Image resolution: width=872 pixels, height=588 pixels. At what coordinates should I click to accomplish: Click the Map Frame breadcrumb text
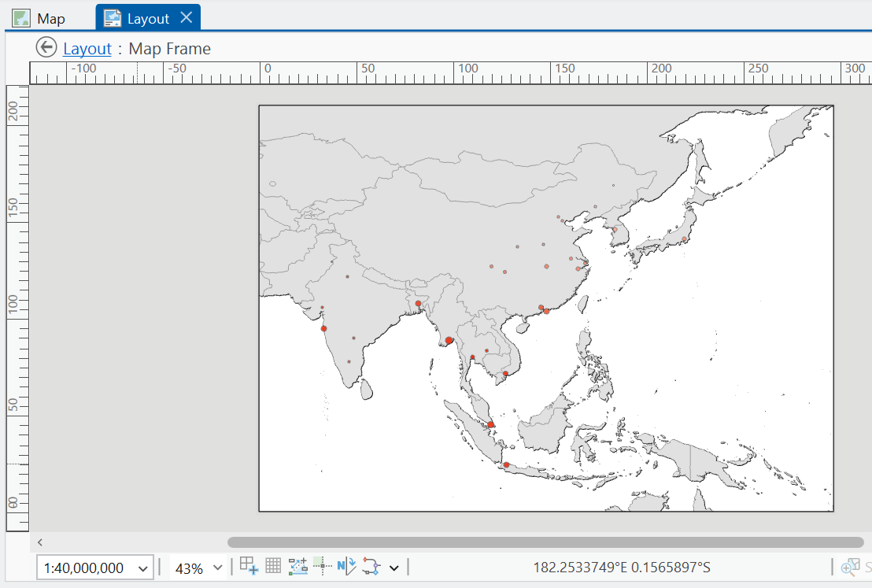(170, 49)
